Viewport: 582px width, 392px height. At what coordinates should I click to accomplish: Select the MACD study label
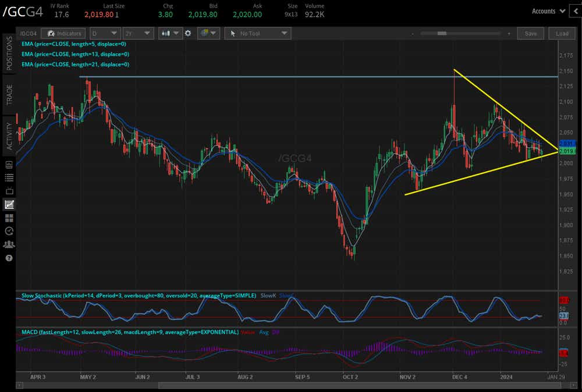(130, 332)
